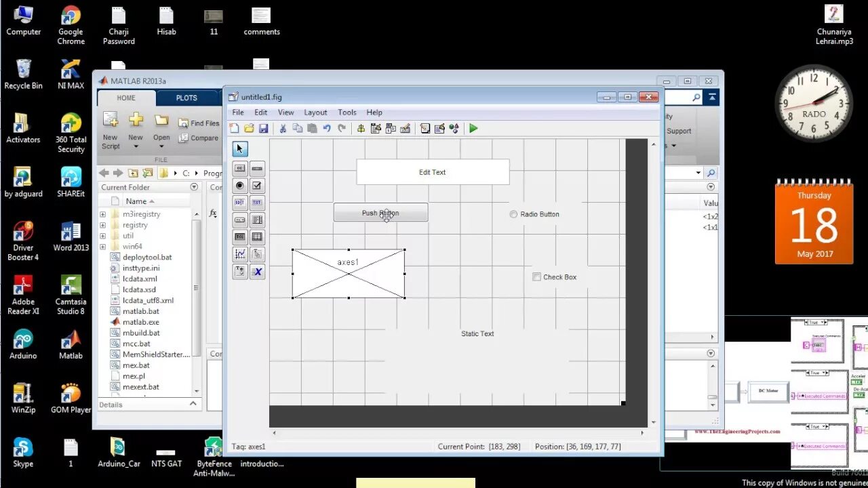This screenshot has height=488, width=868.
Task: Click the GUIDE canvas vertical scrollbar
Action: [x=654, y=282]
